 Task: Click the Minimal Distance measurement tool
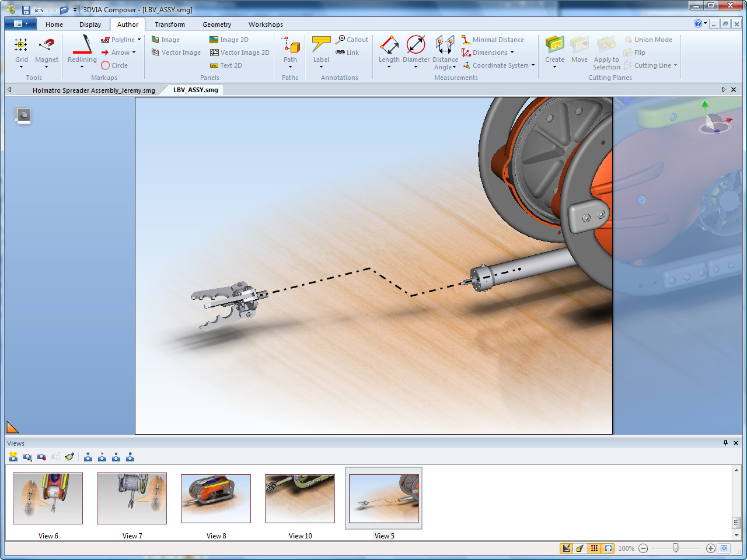(493, 40)
